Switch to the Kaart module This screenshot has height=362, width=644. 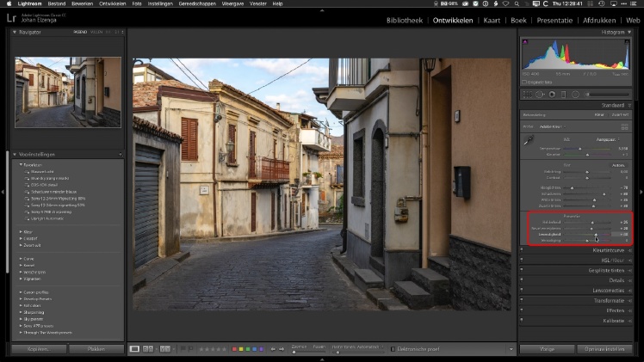click(x=492, y=21)
